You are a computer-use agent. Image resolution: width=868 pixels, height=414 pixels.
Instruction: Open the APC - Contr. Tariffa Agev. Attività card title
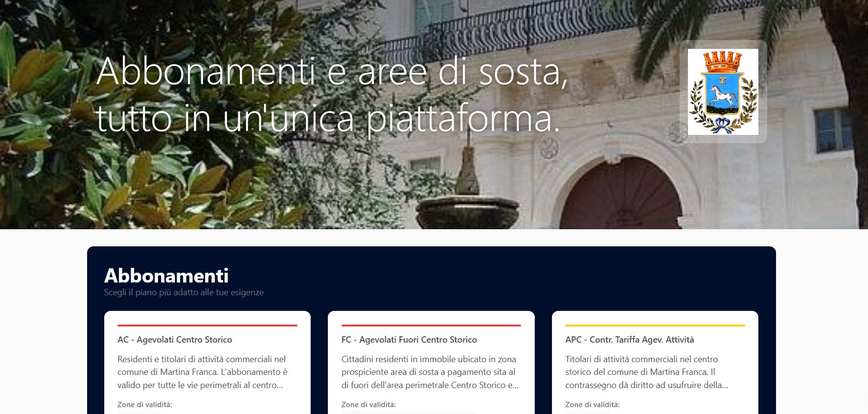tap(630, 340)
